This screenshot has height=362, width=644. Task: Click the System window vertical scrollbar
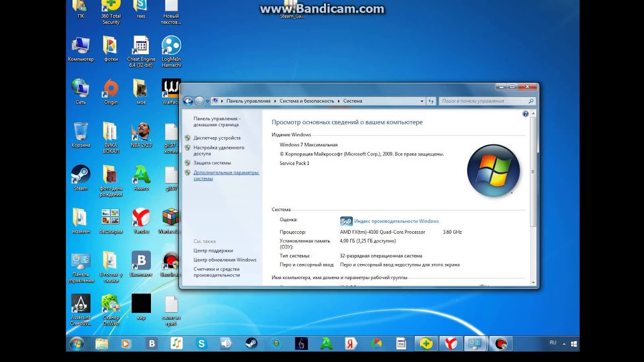tap(533, 172)
